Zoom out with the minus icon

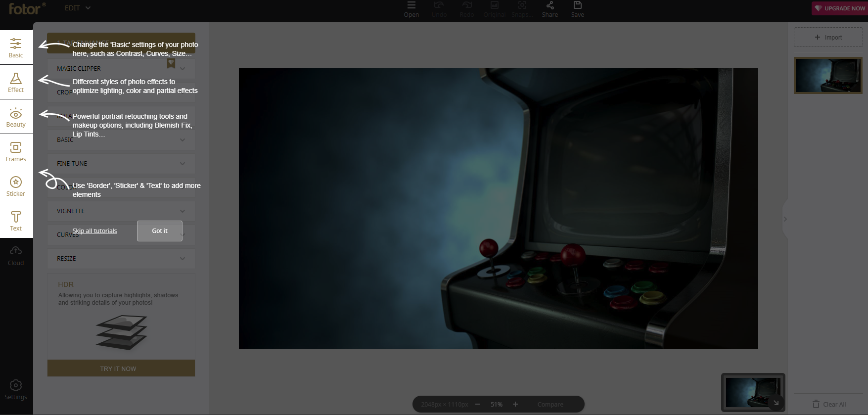[x=478, y=404]
